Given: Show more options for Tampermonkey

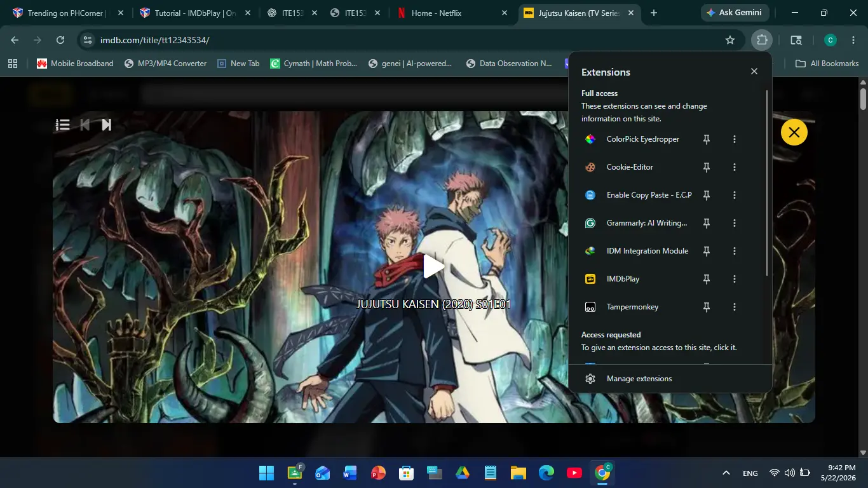Looking at the screenshot, I should 735,307.
